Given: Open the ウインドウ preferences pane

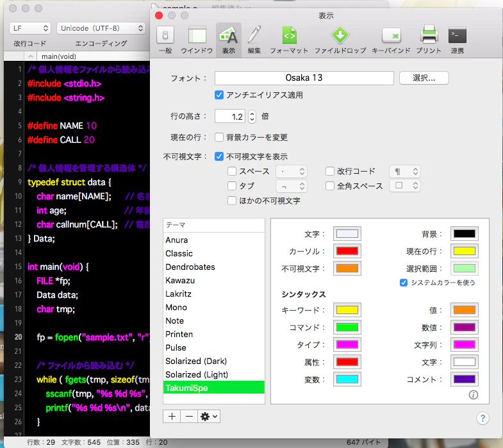Looking at the screenshot, I should point(197,40).
